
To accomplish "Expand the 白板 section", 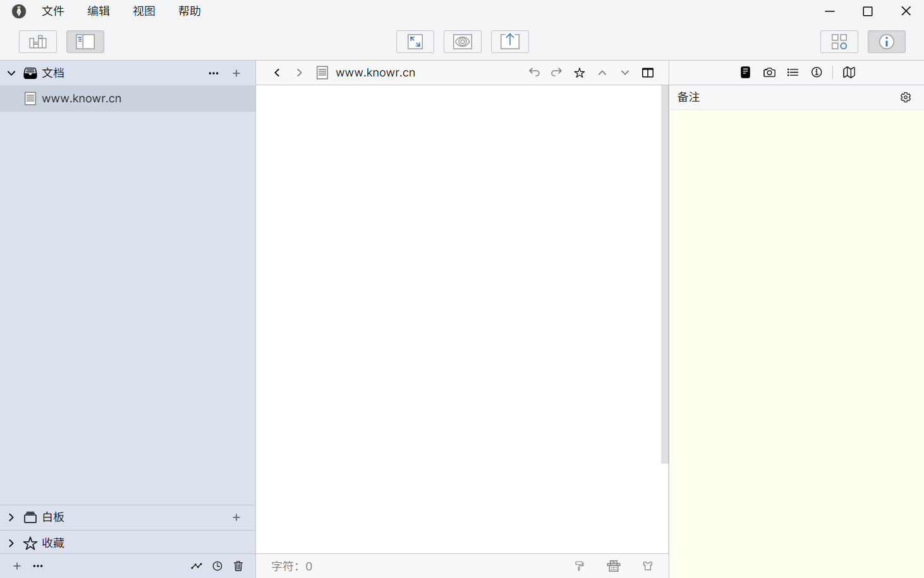I will pyautogui.click(x=11, y=517).
